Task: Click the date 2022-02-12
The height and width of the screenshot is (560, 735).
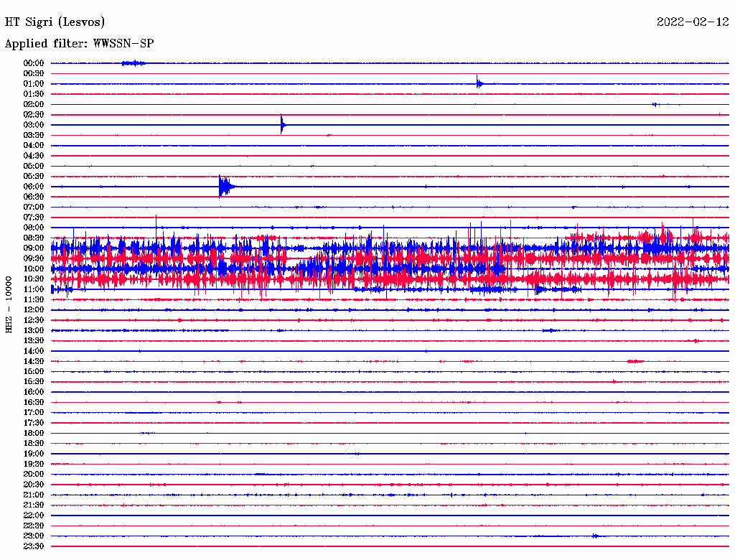Action: click(x=693, y=22)
